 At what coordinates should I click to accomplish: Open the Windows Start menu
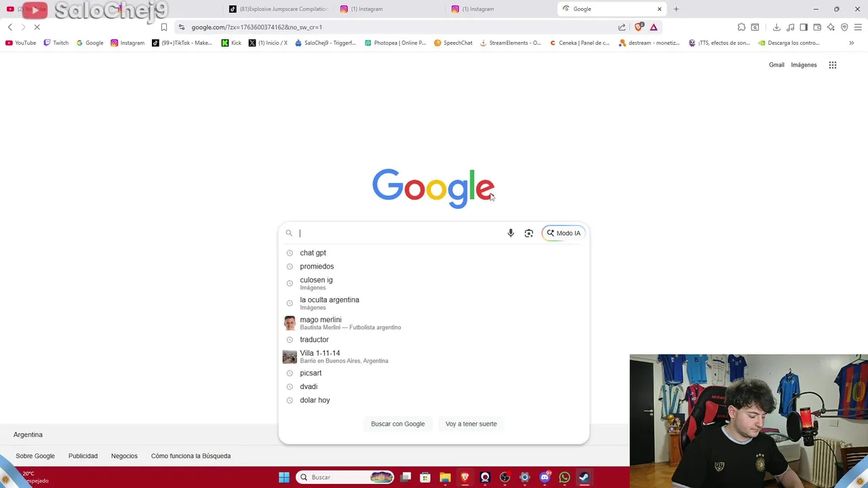(284, 477)
